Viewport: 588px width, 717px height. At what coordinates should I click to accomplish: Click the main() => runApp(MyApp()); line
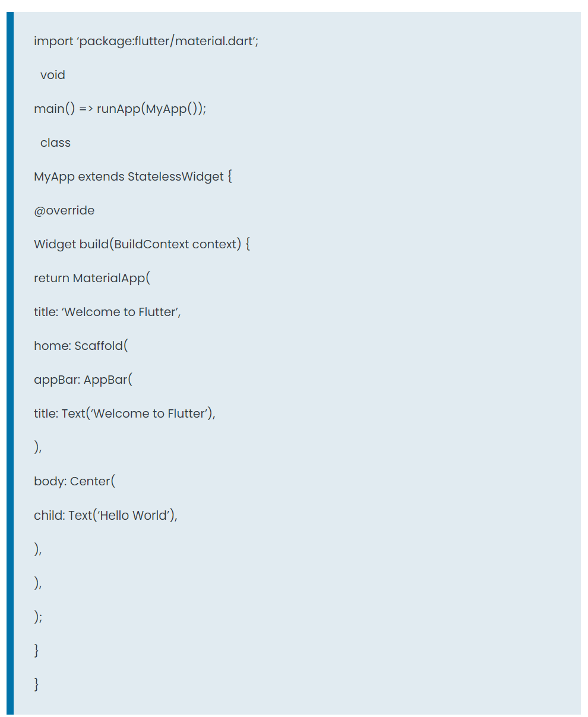coord(120,109)
